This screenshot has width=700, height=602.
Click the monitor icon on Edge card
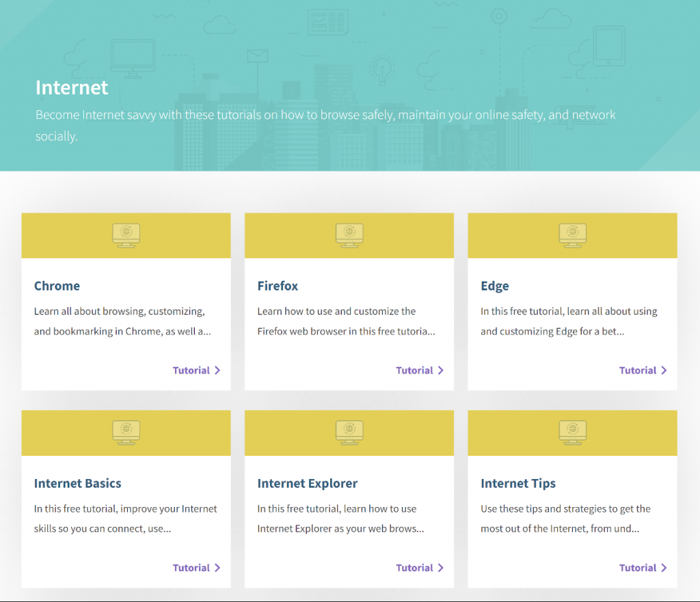coord(572,234)
